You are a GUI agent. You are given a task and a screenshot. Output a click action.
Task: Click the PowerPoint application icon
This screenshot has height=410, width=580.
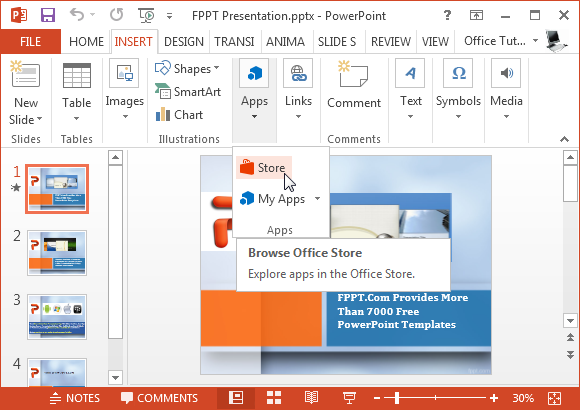(19, 16)
